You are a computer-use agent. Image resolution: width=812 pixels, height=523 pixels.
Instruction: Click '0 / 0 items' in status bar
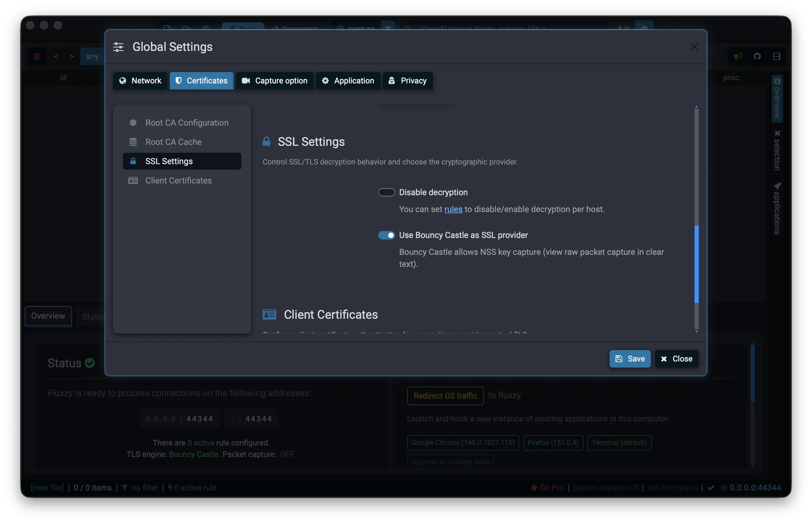pos(92,488)
